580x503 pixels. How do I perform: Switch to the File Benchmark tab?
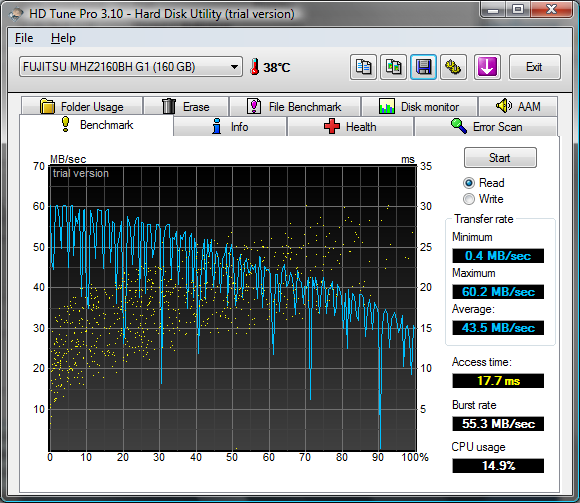pyautogui.click(x=295, y=107)
